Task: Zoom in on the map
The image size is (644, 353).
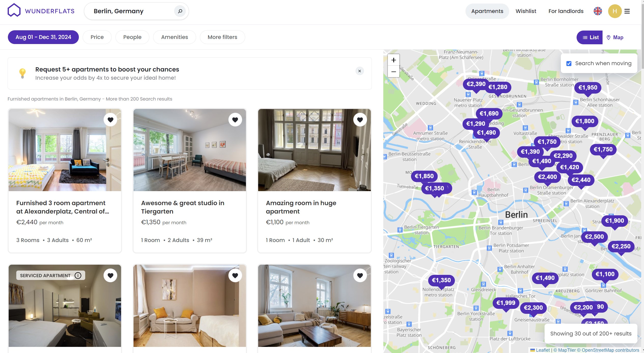Action: [393, 60]
